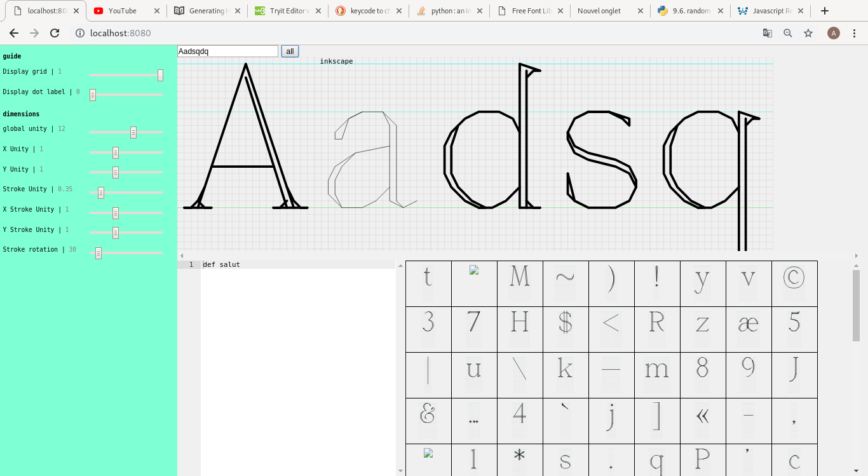Viewport: 868px width, 476px height.
Task: Reload the page with the refresh icon
Action: [55, 34]
